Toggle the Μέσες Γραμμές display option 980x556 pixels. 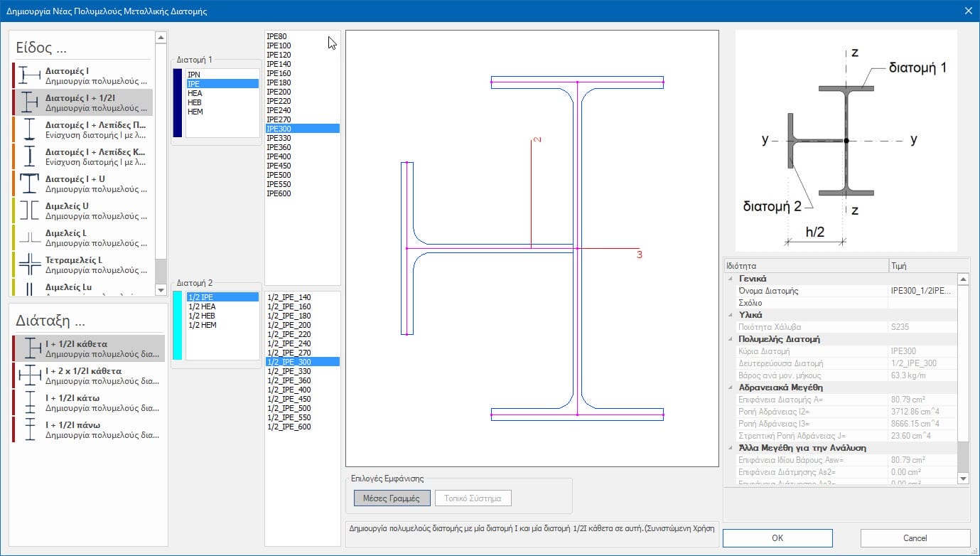tap(392, 498)
